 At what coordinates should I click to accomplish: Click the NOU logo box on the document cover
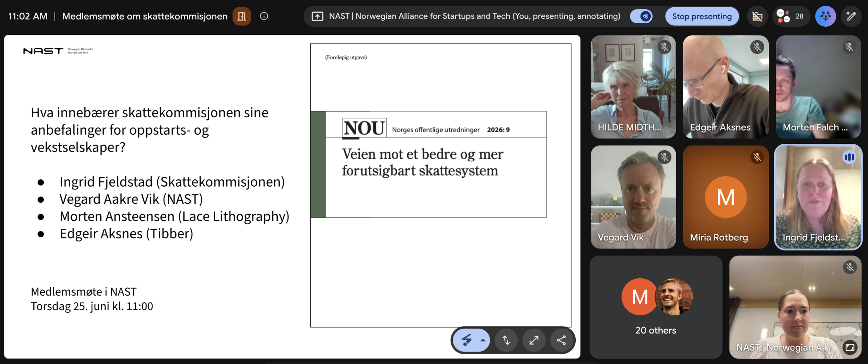(364, 128)
